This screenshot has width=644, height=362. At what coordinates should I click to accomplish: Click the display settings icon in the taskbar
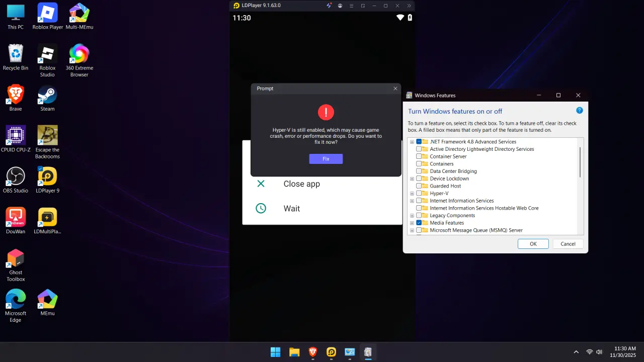tap(350, 352)
